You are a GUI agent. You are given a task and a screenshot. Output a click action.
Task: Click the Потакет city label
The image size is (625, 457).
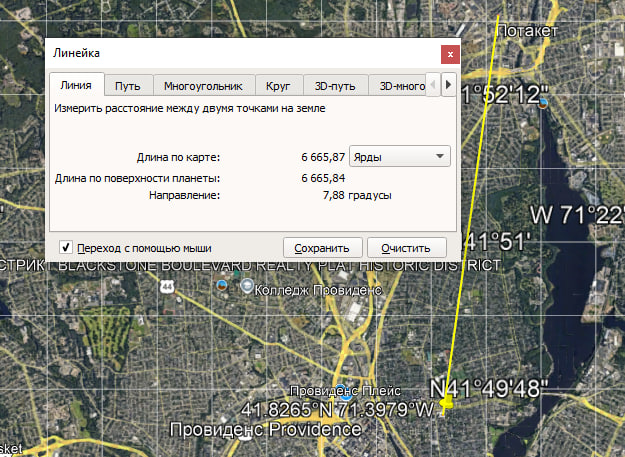tap(528, 31)
